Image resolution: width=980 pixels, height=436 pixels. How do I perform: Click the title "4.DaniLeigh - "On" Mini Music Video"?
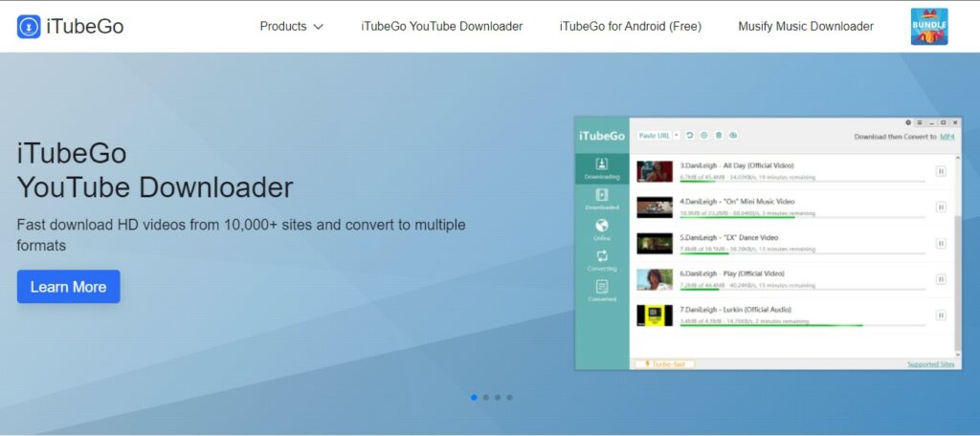point(738,202)
